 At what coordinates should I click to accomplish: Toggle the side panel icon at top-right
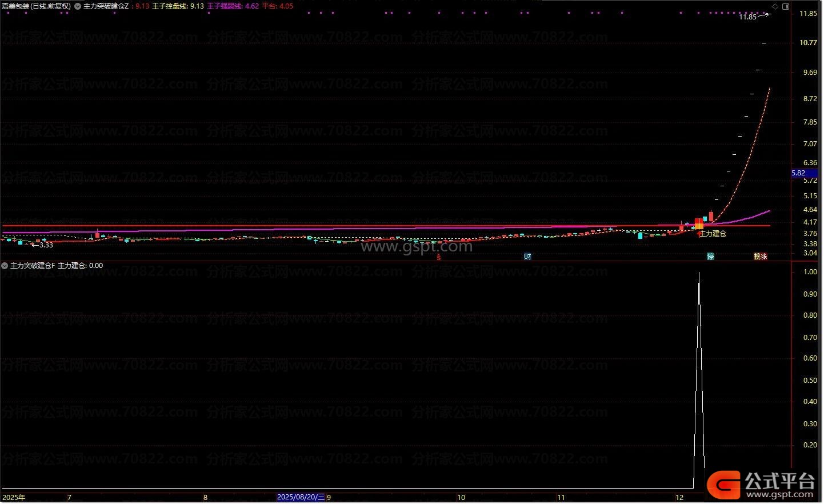tap(786, 6)
